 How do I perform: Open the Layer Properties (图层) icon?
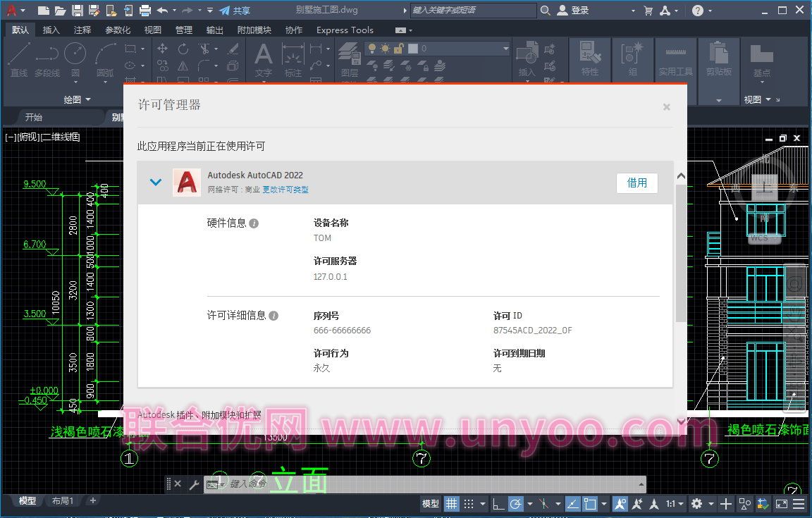[350, 60]
